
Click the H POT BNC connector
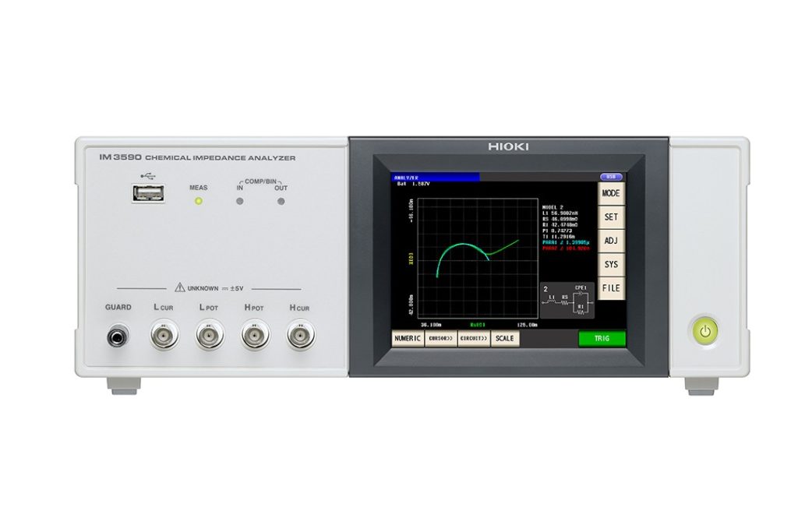click(x=254, y=336)
